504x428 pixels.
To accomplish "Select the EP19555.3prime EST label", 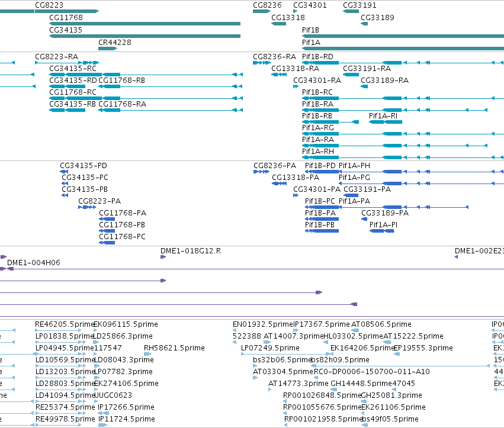I will (x=423, y=348).
